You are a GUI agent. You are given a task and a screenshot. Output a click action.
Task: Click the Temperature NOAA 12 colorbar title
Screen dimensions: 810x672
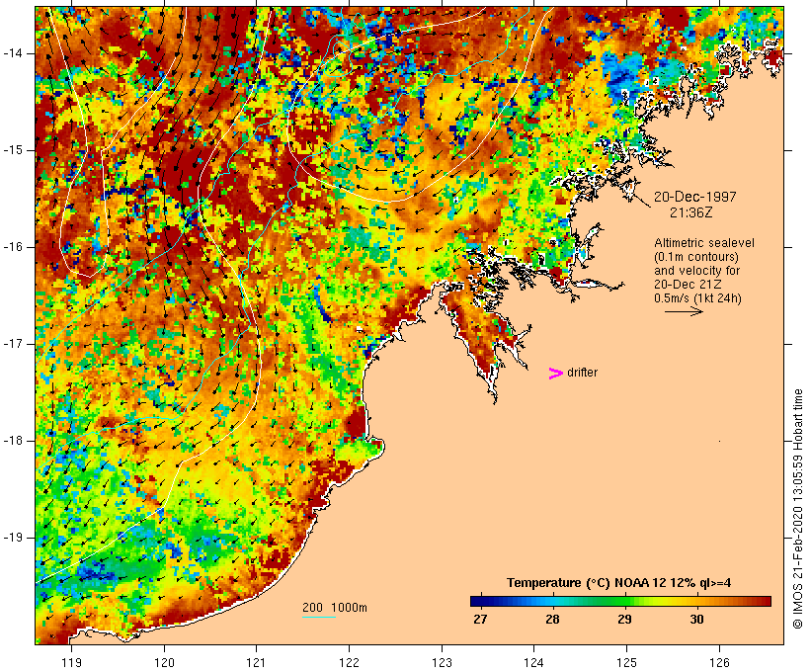click(x=619, y=583)
